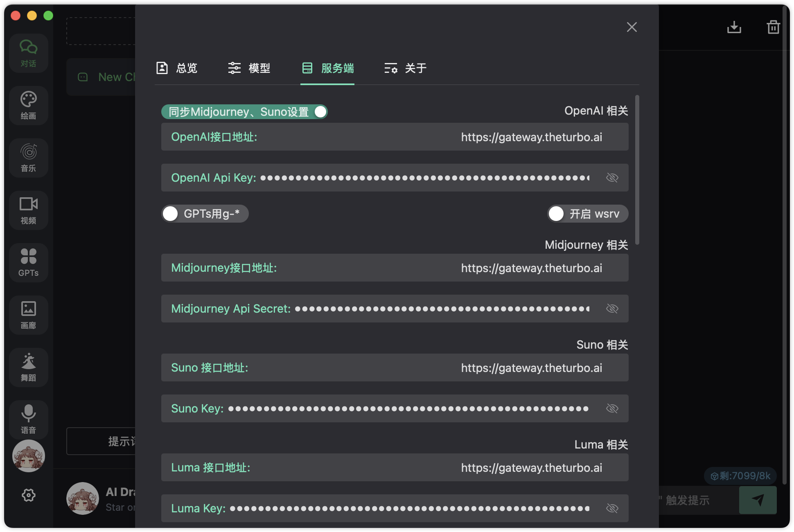Viewport: 794px width, 532px height.
Task: Click the trash delete icon
Action: pyautogui.click(x=773, y=27)
